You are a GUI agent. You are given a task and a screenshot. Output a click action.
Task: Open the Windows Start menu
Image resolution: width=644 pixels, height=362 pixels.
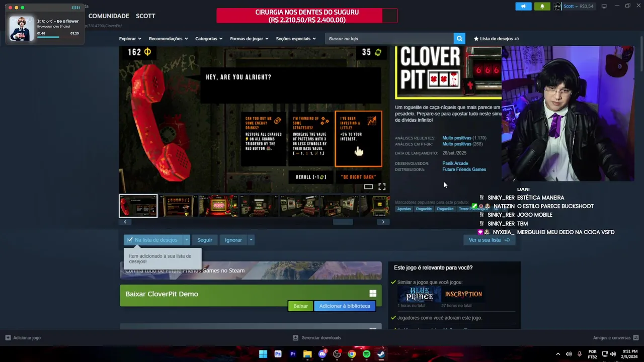coord(263,354)
